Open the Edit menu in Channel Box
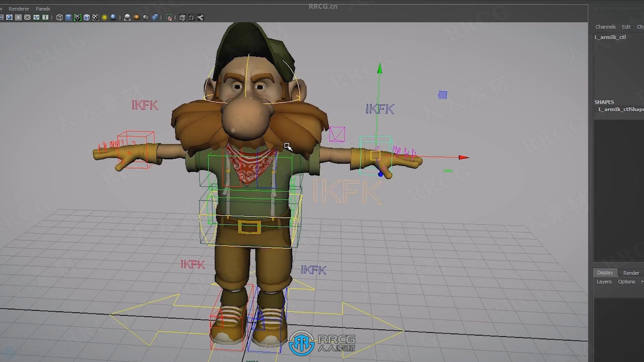The width and height of the screenshot is (644, 362). tap(626, 27)
